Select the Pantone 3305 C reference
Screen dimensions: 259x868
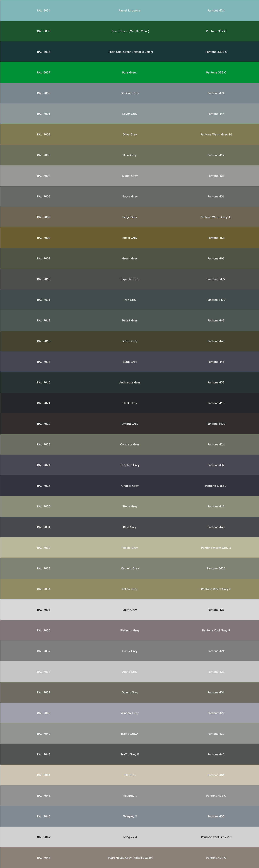coord(216,52)
